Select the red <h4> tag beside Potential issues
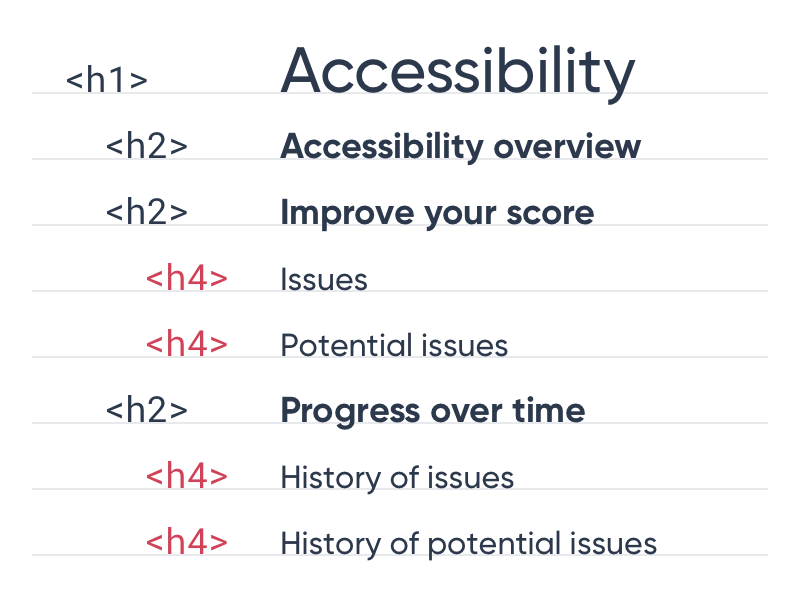 (187, 344)
